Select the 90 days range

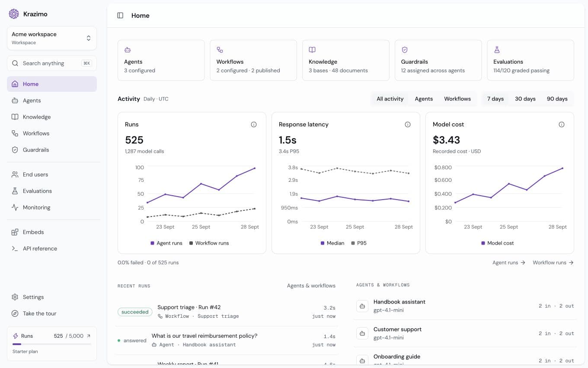point(557,99)
